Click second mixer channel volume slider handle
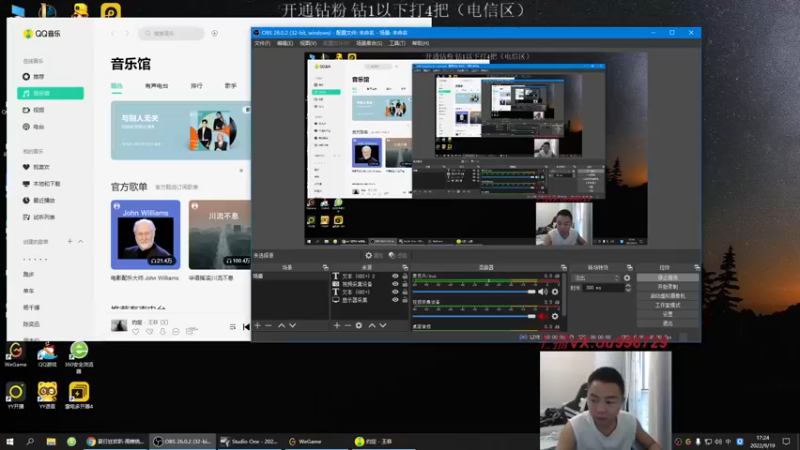The width and height of the screenshot is (800, 450). point(532,316)
